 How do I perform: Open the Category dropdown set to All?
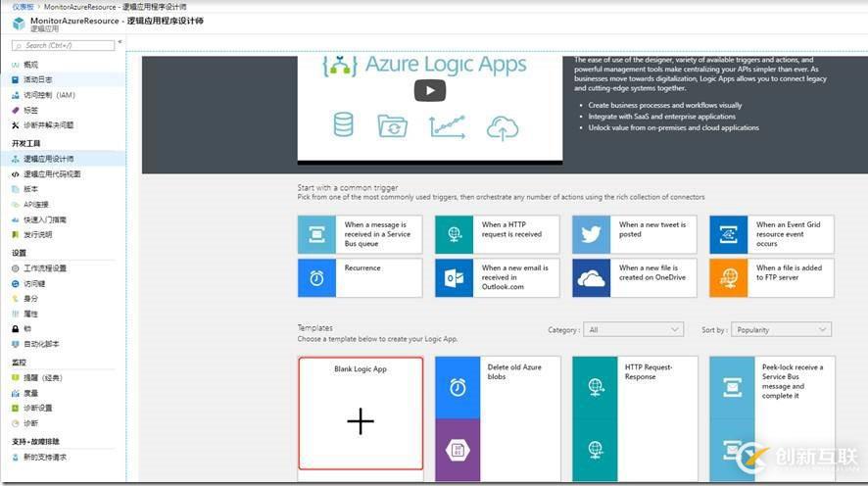(633, 330)
